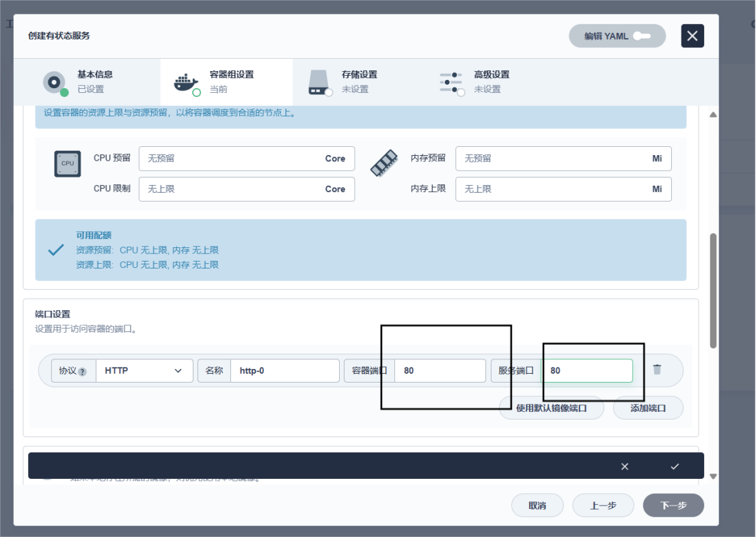Click the 下一步 button
Screen dimensions: 756x537
click(x=673, y=505)
